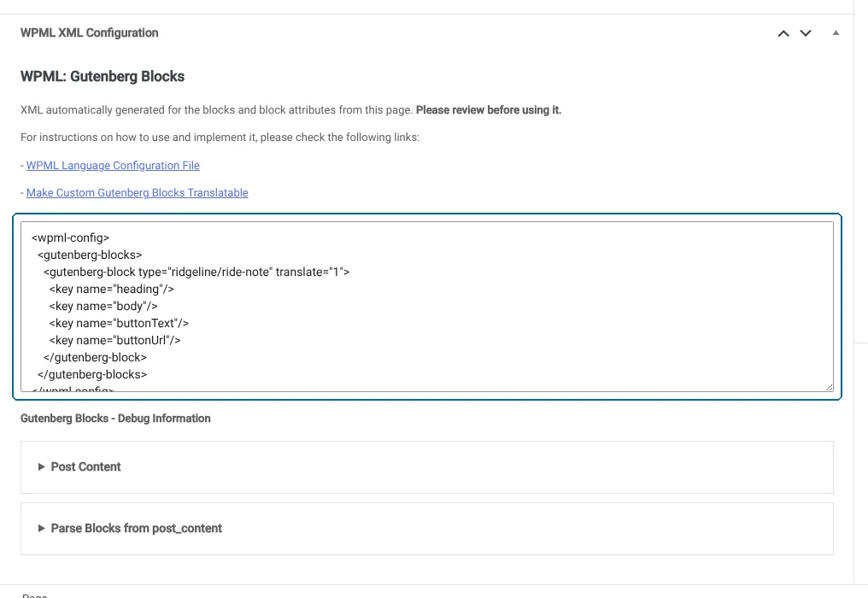Select the WPML XML Configuration panel title
Viewport: 868px width, 598px height.
click(x=89, y=32)
